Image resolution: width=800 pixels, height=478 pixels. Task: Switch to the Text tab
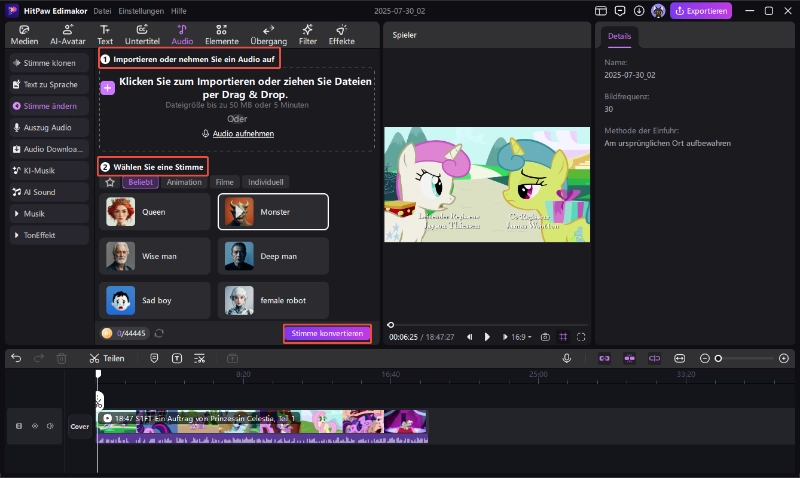click(x=105, y=35)
